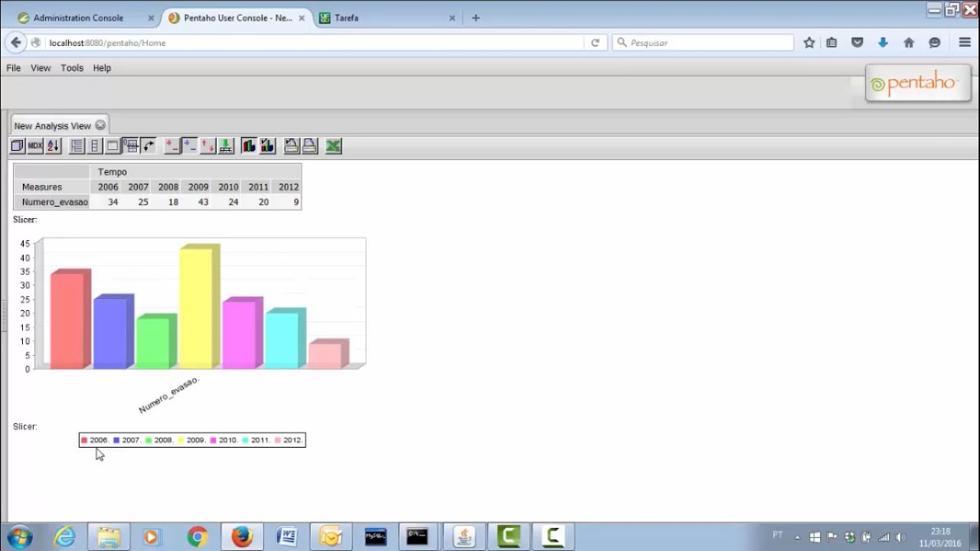
Task: Open the bookmarks list icon
Action: (x=831, y=43)
